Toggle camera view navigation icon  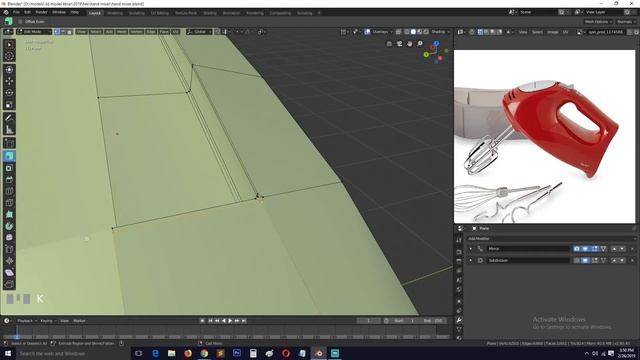[400, 44]
